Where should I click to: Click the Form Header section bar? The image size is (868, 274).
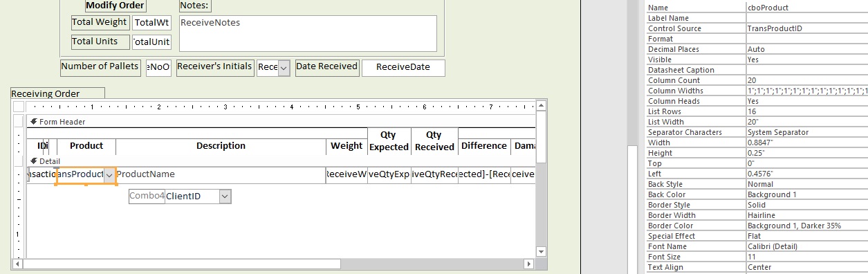281,121
